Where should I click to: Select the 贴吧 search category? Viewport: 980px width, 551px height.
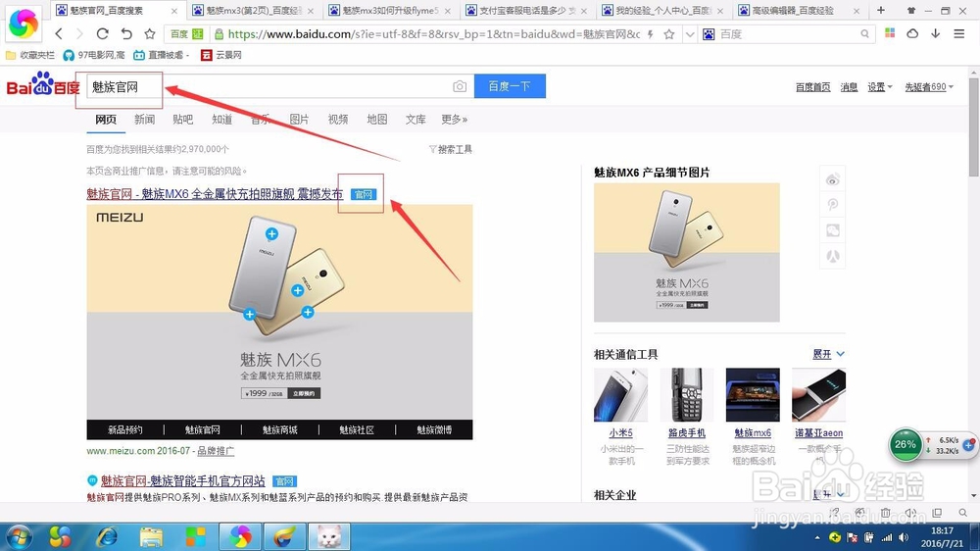tap(182, 119)
